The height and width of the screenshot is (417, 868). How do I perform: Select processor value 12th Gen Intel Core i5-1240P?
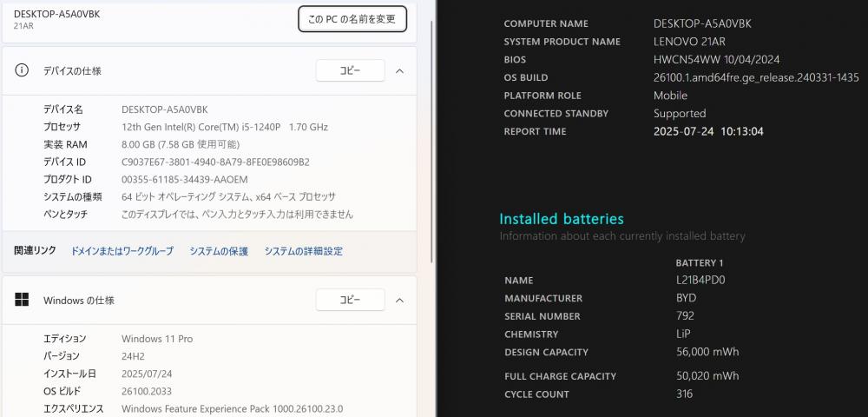pos(224,127)
